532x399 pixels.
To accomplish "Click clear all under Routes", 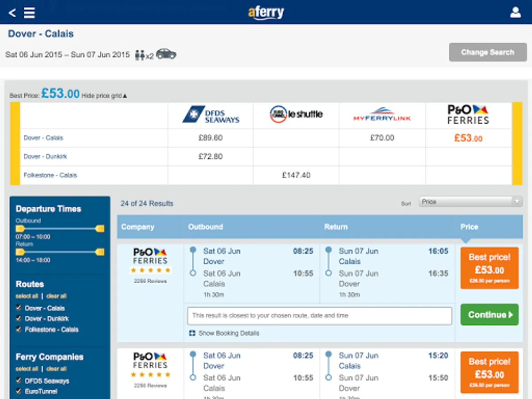I will click(x=56, y=296).
